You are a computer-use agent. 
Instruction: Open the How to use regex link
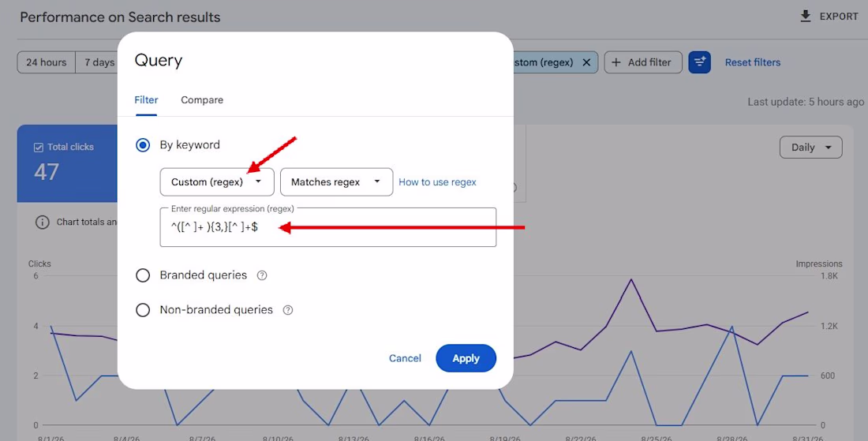tap(437, 182)
